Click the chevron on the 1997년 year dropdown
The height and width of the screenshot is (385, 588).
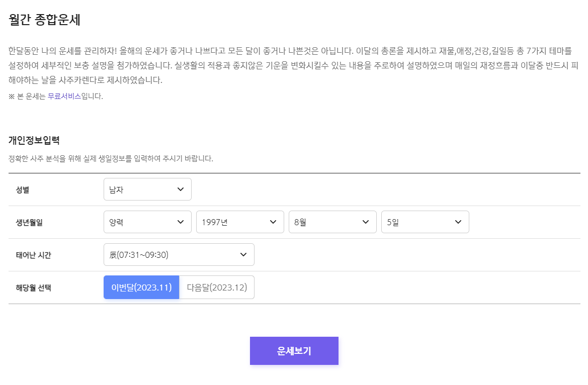tap(274, 222)
